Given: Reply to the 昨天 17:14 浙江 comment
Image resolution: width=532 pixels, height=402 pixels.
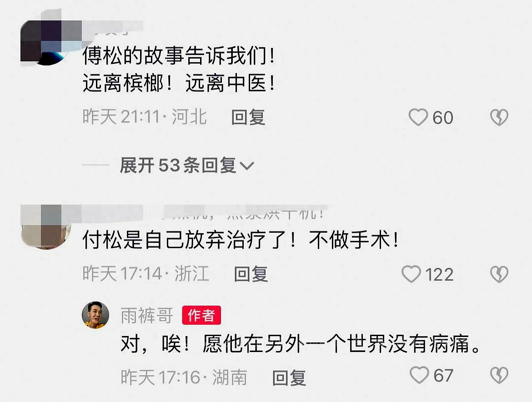Looking at the screenshot, I should pos(251,274).
